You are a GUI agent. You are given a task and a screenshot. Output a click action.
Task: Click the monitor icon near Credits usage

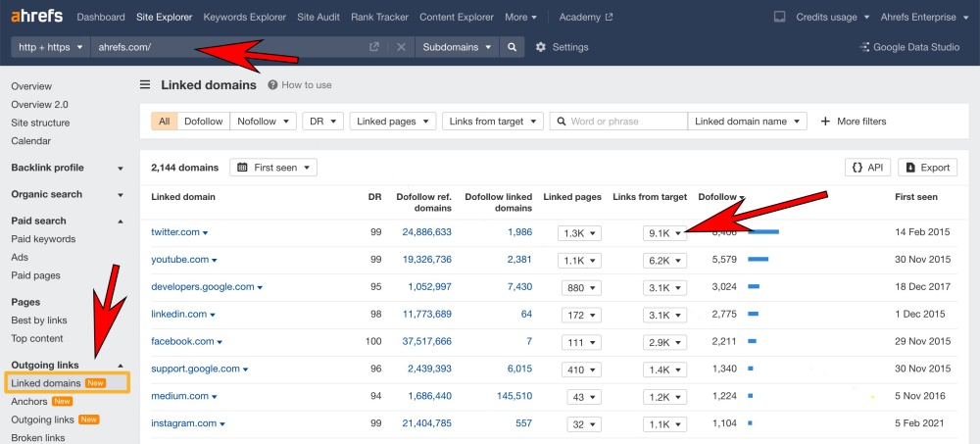(x=779, y=18)
